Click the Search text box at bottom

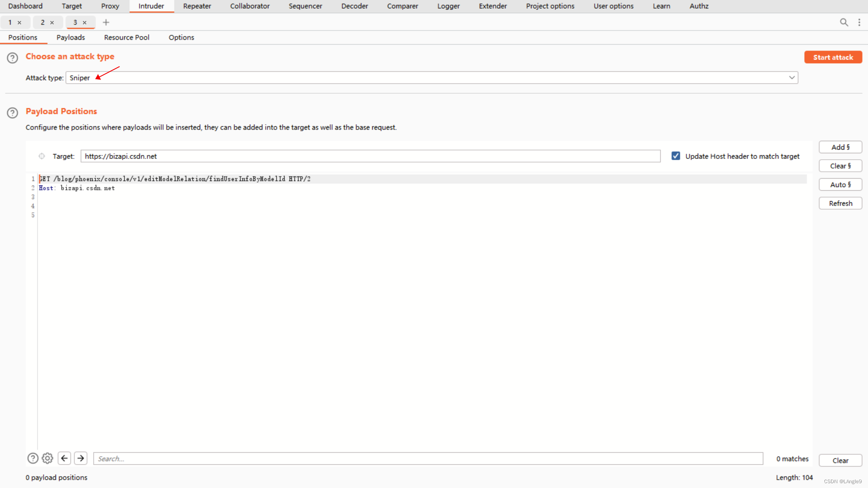(x=428, y=459)
